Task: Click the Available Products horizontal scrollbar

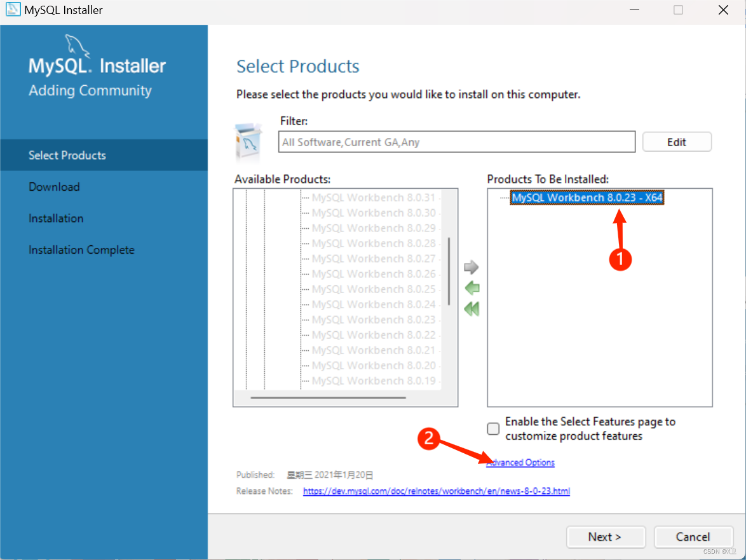Action: 329,397
